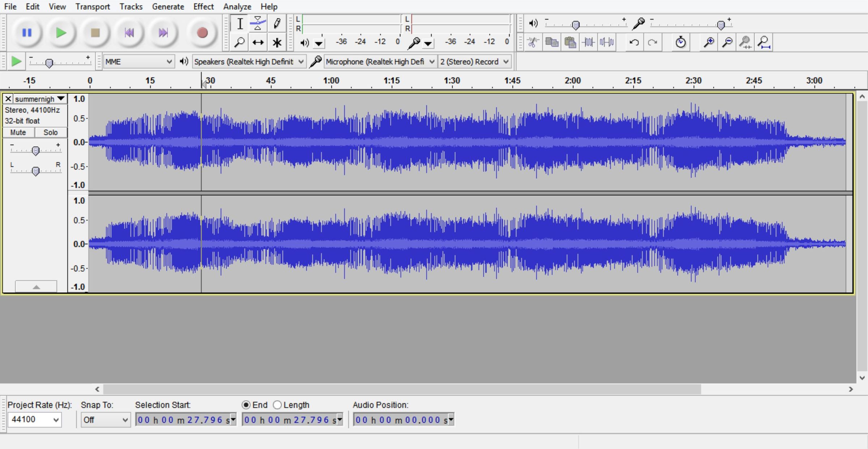Open the Effect menu

click(x=203, y=7)
